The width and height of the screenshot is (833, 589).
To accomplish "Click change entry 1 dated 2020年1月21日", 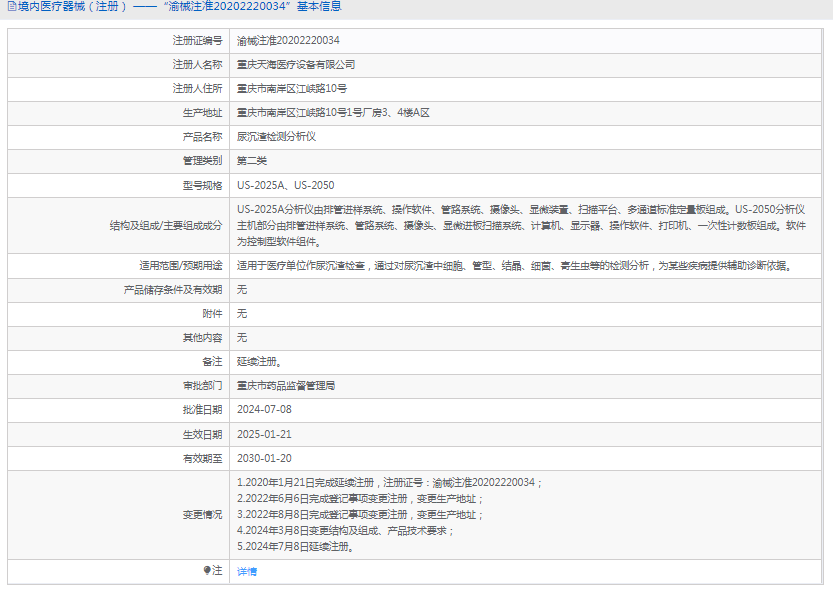I will [389, 483].
